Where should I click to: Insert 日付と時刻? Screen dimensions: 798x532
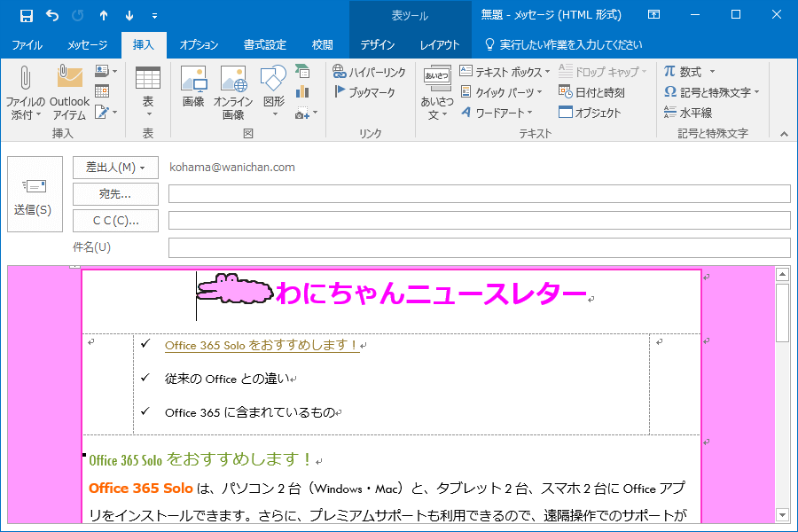tap(591, 92)
